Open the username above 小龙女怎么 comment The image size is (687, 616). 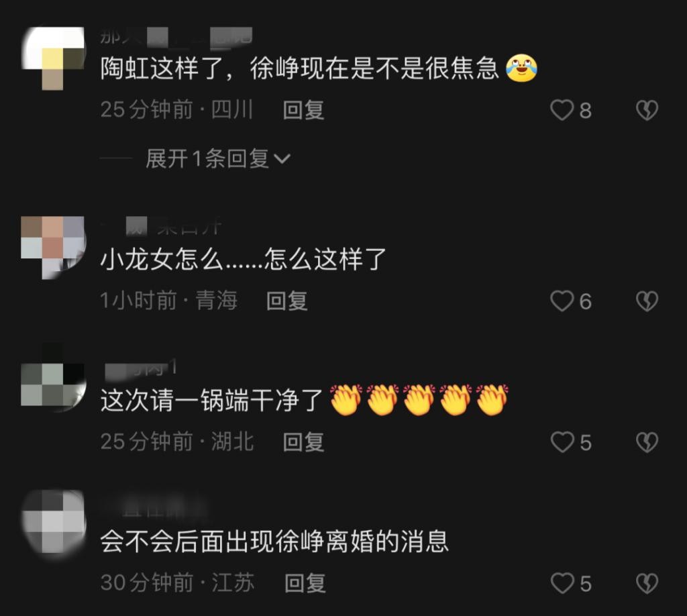pyautogui.click(x=161, y=227)
